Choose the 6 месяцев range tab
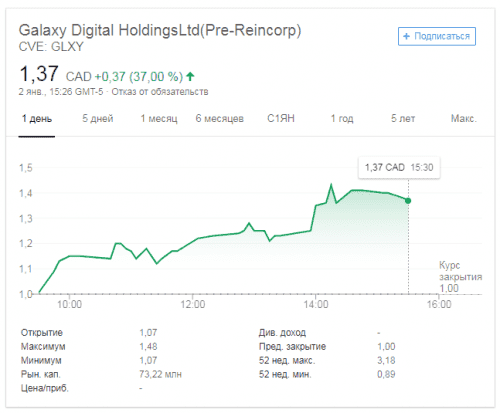Screen dimensions: 500x413 pos(220,119)
